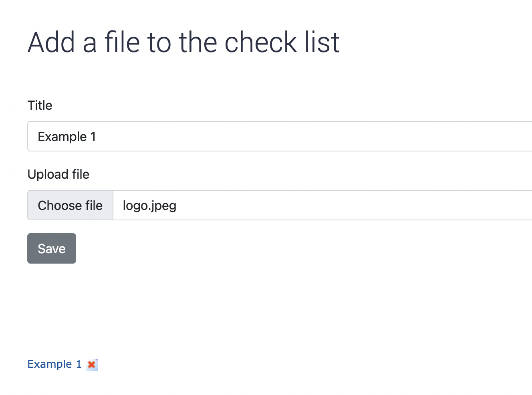Browse for a new file to upload
The width and height of the screenshot is (532, 395).
tap(70, 205)
